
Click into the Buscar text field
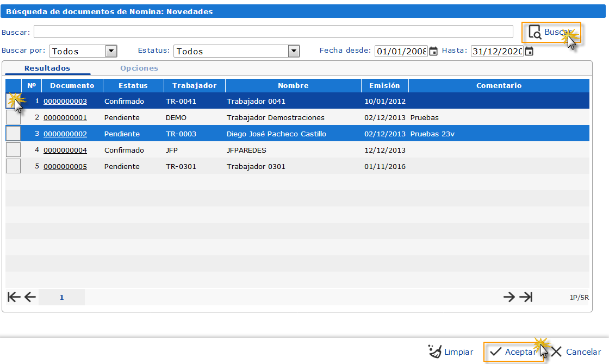273,32
